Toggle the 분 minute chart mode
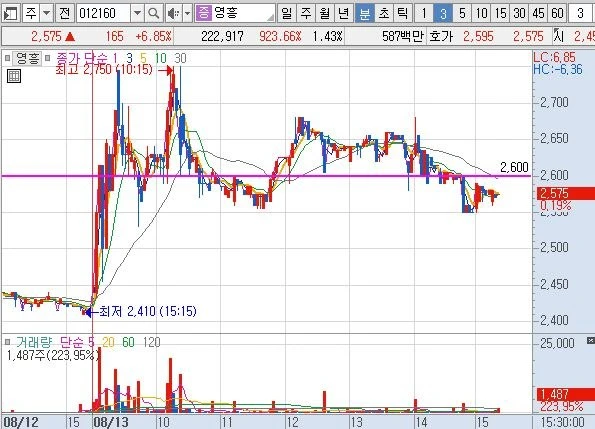The width and height of the screenshot is (595, 429). point(364,14)
